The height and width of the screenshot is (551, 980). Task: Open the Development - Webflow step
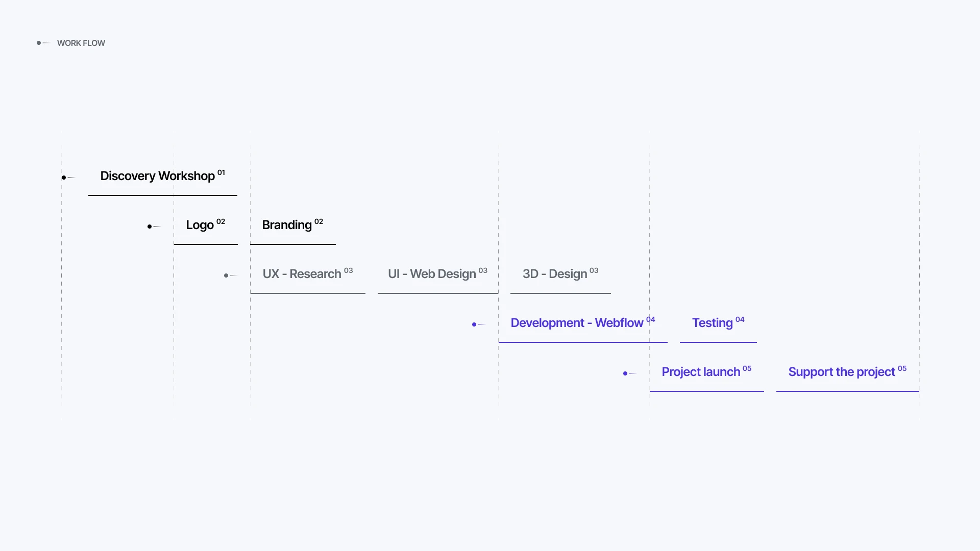point(577,323)
